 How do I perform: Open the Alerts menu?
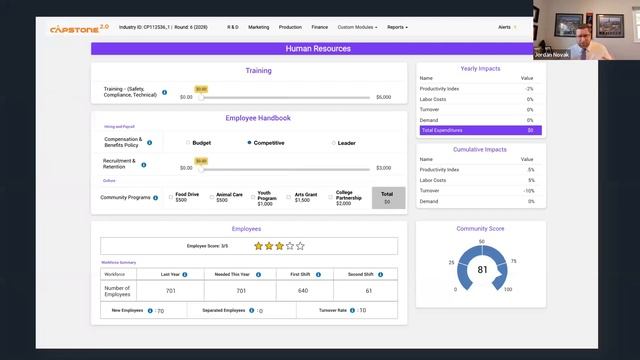tap(504, 27)
